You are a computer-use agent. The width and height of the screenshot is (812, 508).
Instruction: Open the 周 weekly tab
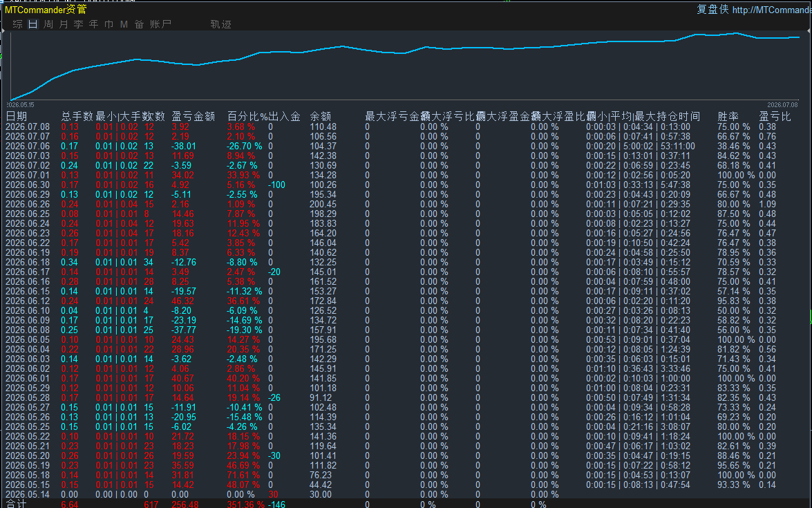pos(48,24)
